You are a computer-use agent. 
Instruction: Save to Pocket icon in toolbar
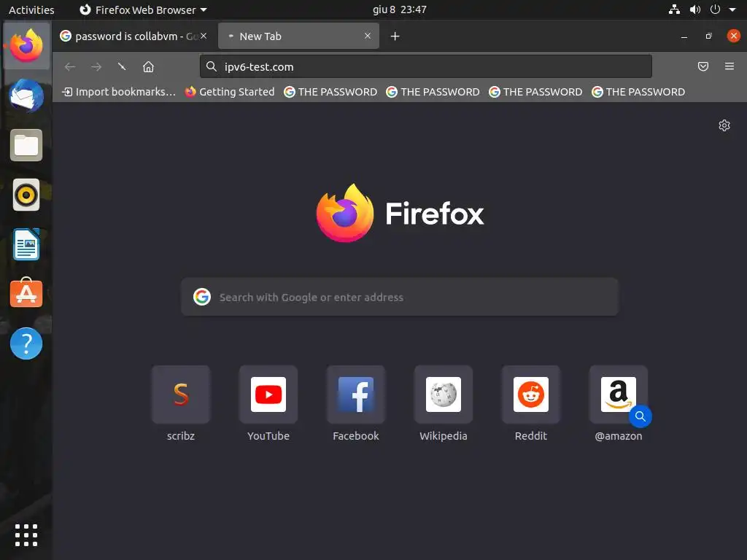703,66
